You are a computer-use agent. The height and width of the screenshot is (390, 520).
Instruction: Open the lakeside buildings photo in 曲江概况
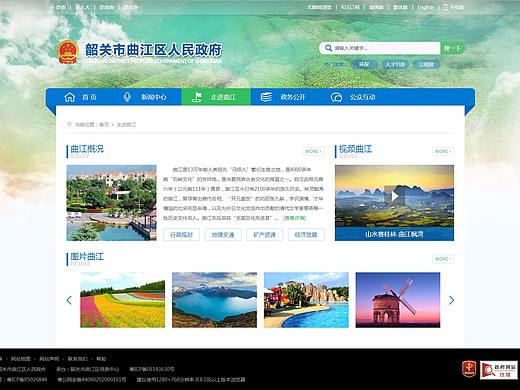pos(112,203)
